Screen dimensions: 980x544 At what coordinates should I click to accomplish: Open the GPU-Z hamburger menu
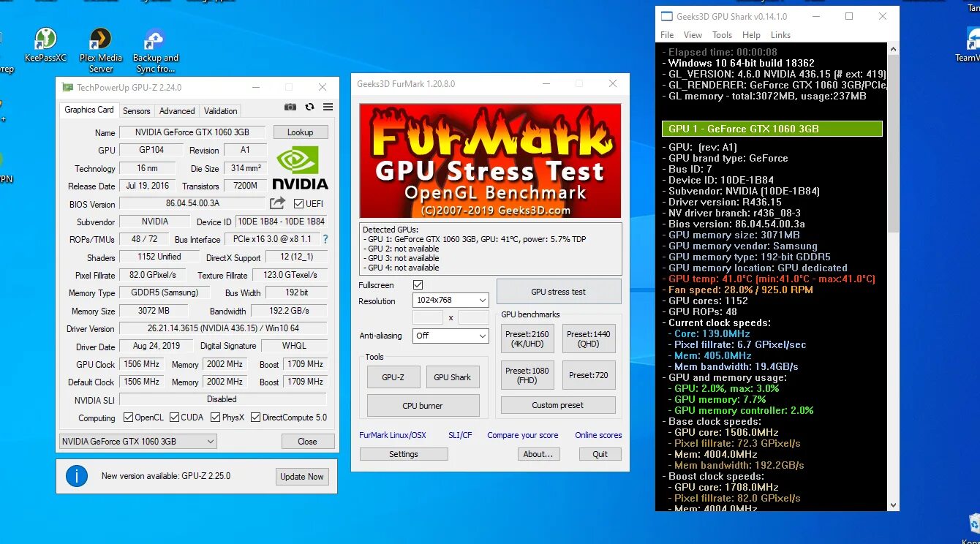328,107
